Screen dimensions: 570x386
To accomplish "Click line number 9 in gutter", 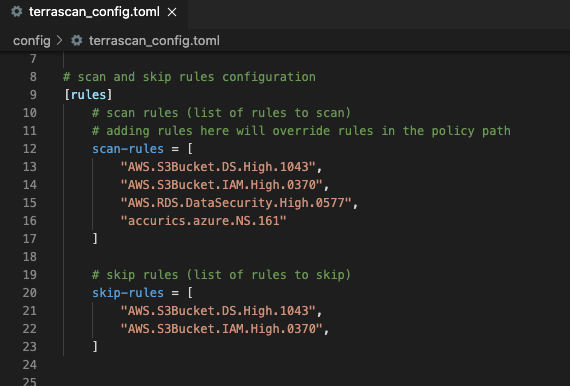I will (33, 95).
